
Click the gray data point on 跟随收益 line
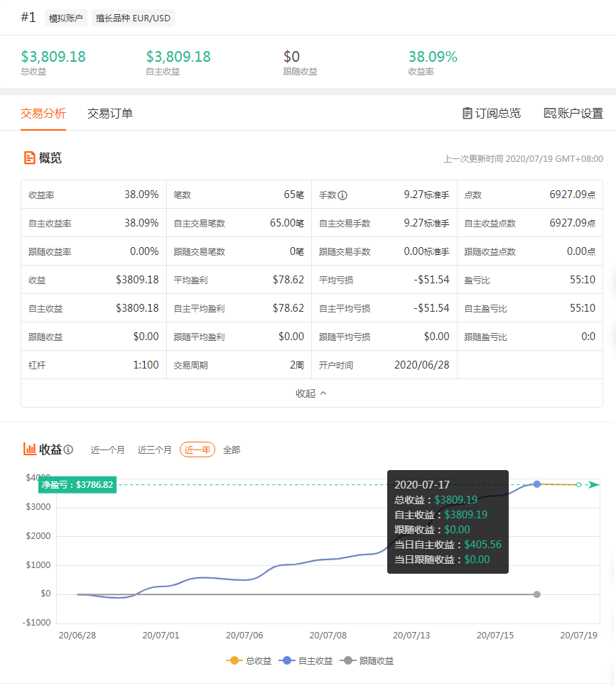tap(537, 595)
